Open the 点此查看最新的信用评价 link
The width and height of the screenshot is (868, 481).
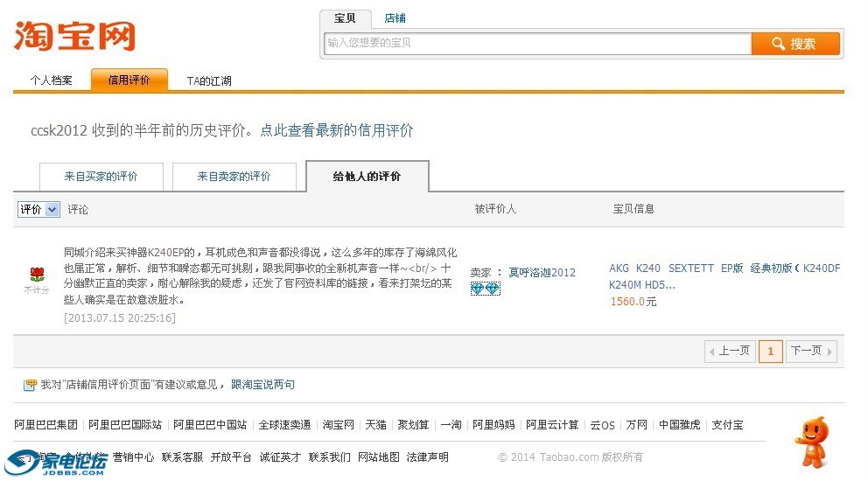tap(337, 130)
